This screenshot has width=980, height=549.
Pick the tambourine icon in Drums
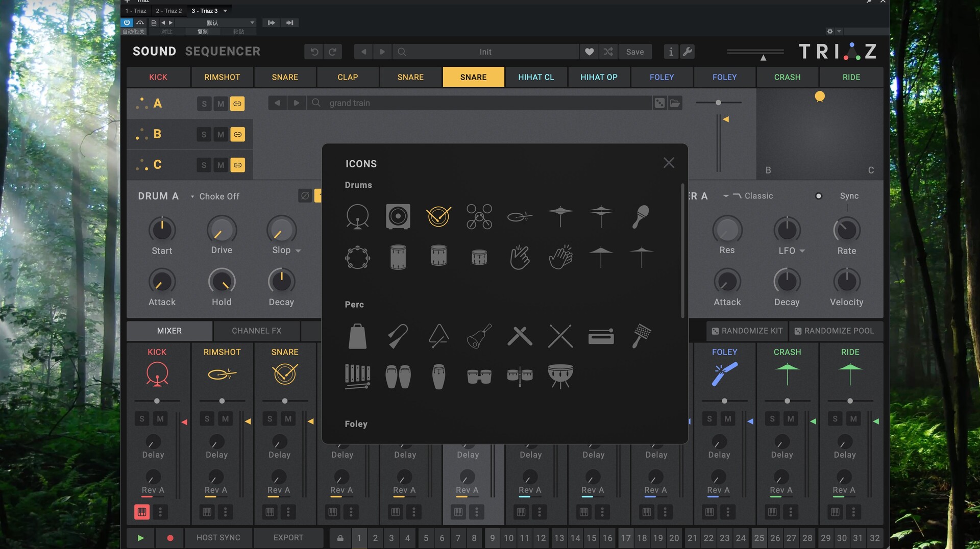point(357,258)
